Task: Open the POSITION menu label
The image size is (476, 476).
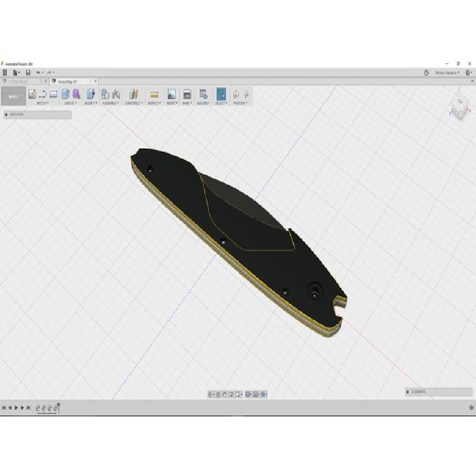Action: [240, 103]
